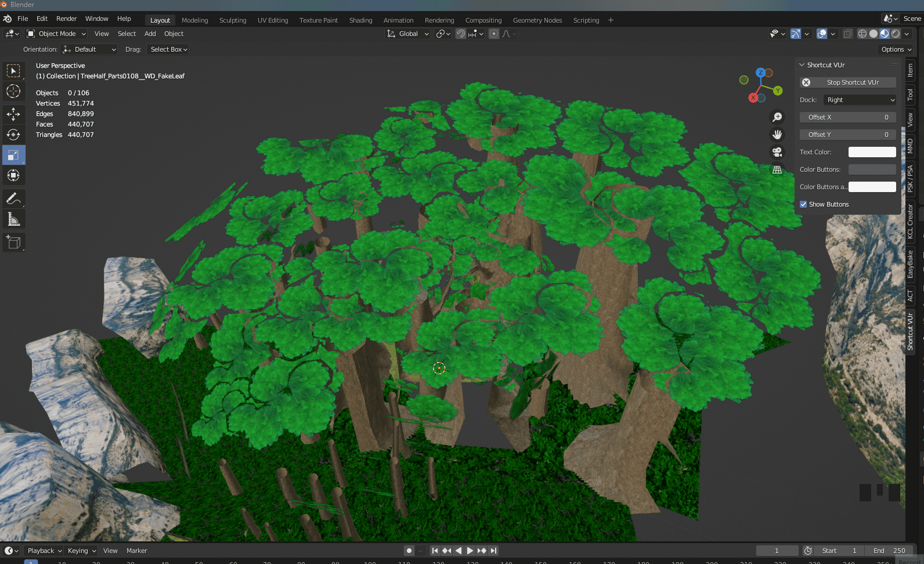This screenshot has height=564, width=924.
Task: Uncheck the Show Buttons checkbox
Action: click(x=803, y=204)
